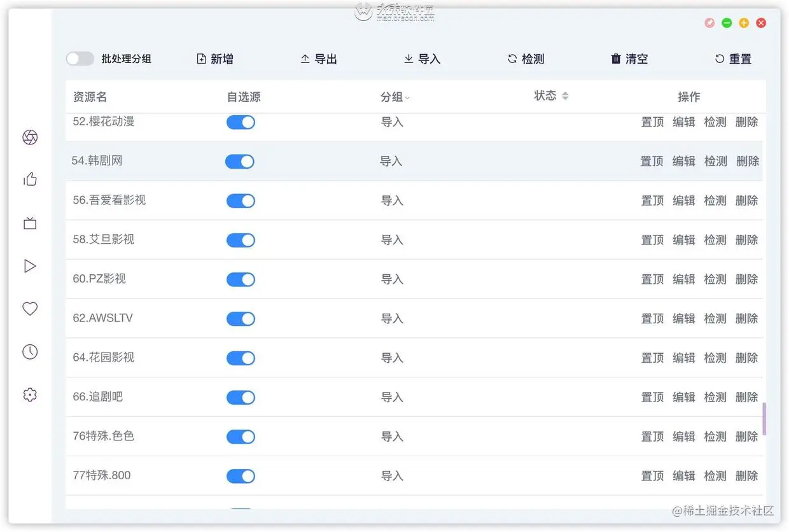Select the 66.追剧吧 resource name
This screenshot has height=532, width=789.
coord(97,397)
